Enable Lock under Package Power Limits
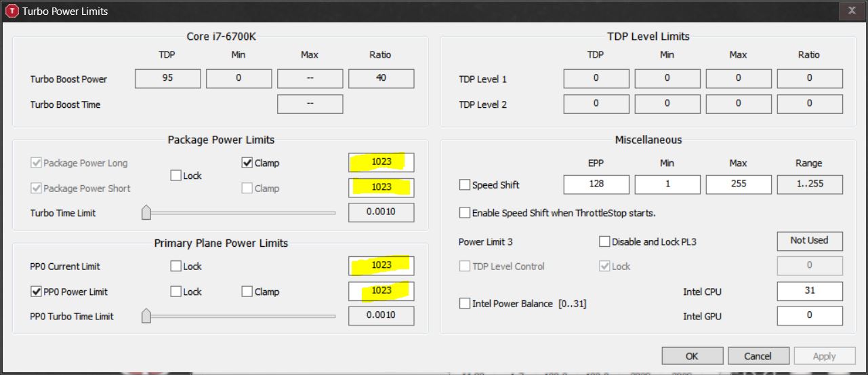The image size is (868, 375). coord(176,176)
